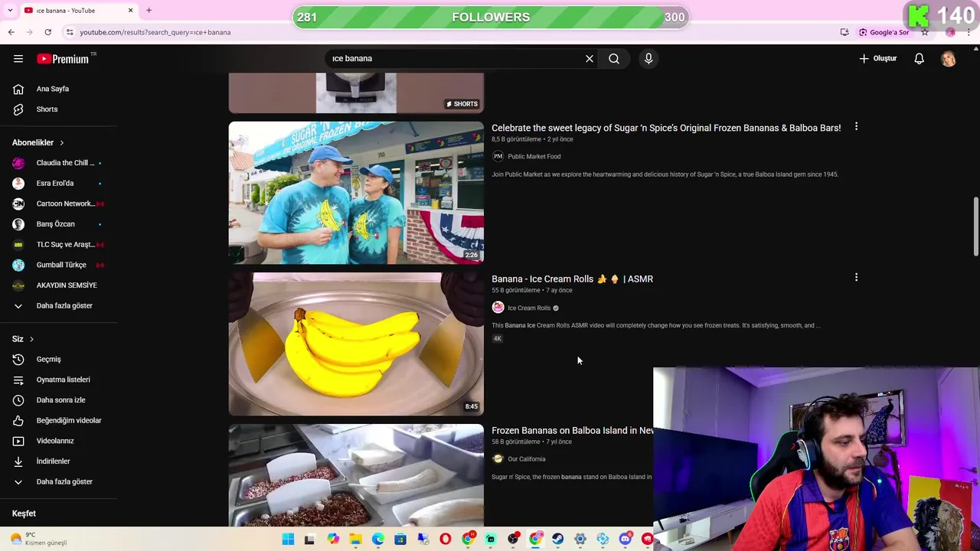Viewport: 980px width, 551px height.
Task: Open the Windows Start menu
Action: (x=288, y=540)
